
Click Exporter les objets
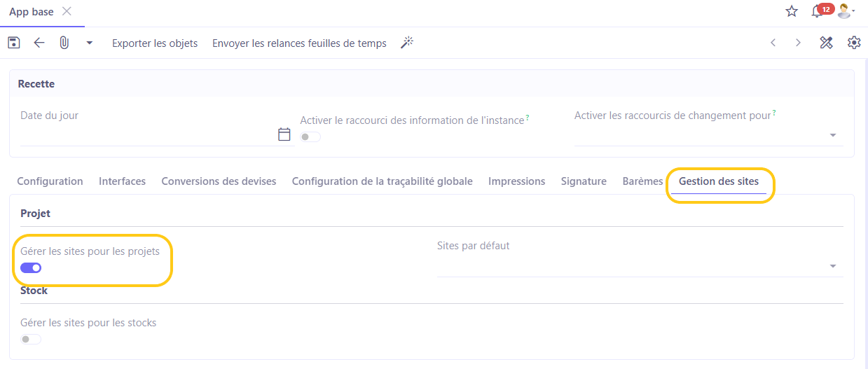tap(155, 43)
